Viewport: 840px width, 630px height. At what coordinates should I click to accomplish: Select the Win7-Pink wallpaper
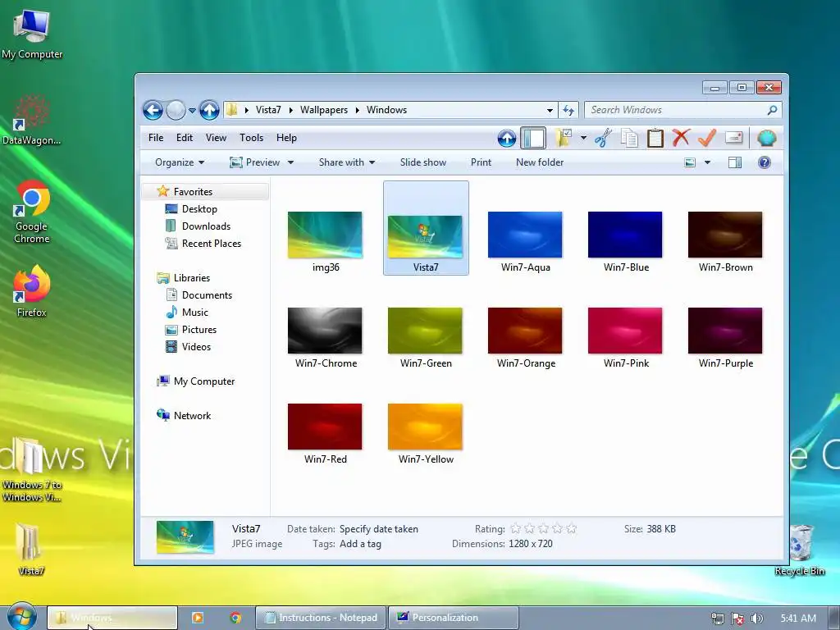click(x=625, y=331)
